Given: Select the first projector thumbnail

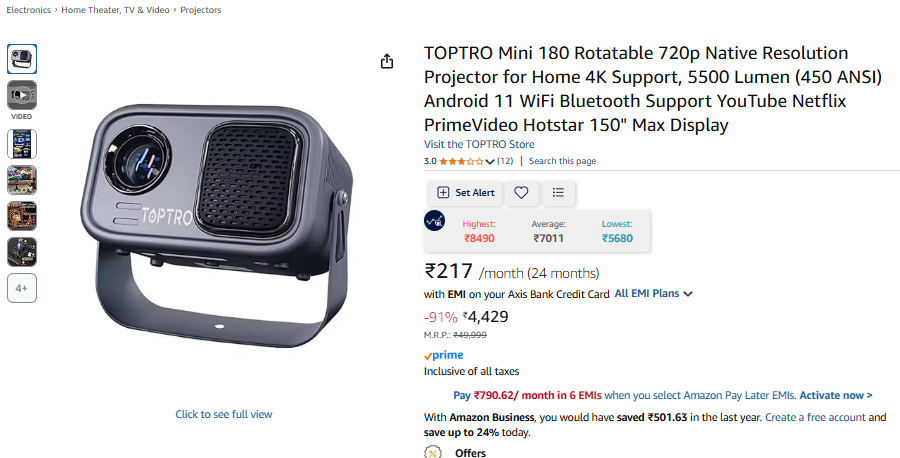Looking at the screenshot, I should [x=22, y=59].
